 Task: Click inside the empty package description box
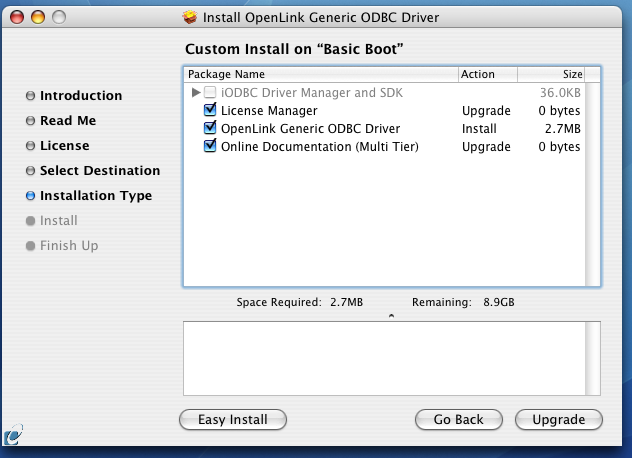pyautogui.click(x=391, y=358)
